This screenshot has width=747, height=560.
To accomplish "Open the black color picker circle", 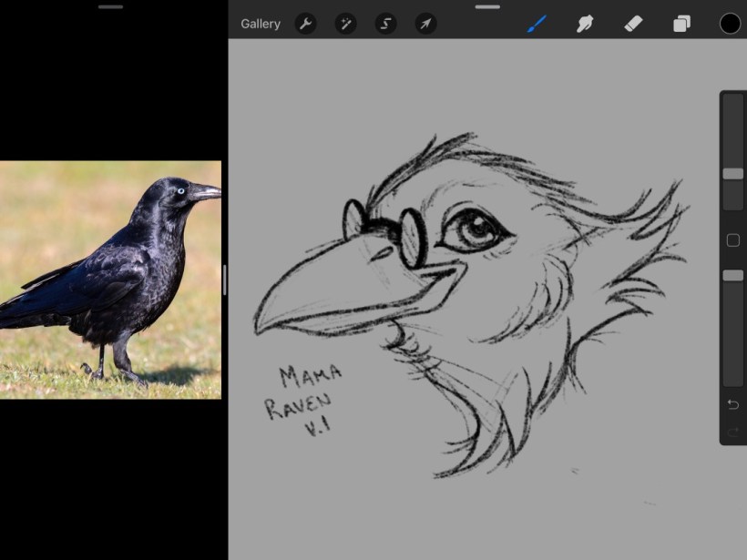I will (x=730, y=24).
